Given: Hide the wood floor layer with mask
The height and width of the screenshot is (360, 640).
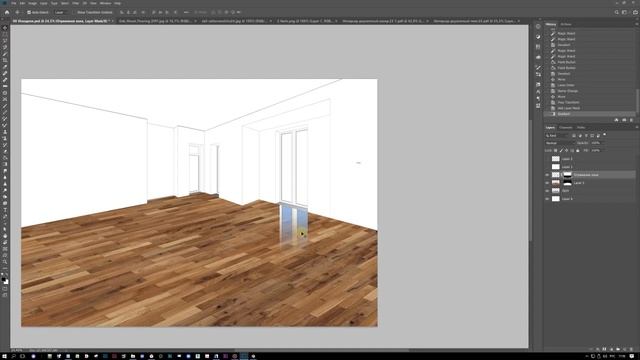Looking at the screenshot, I should coord(547,183).
